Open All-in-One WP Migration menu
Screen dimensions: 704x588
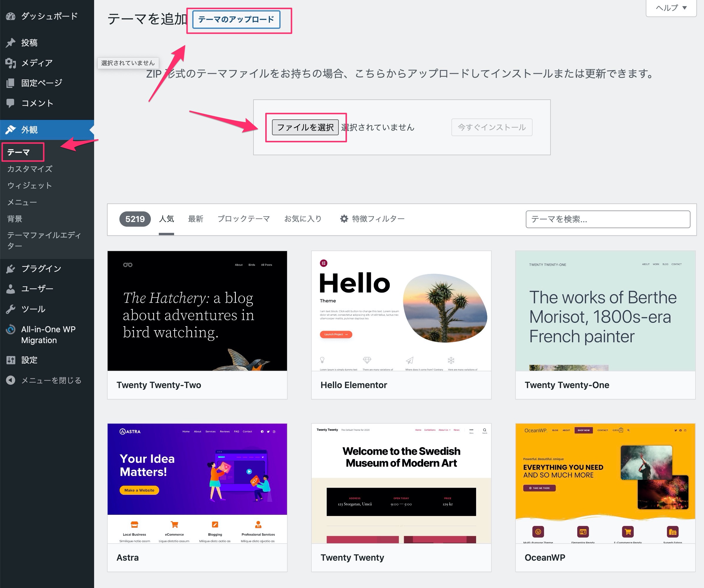click(47, 335)
